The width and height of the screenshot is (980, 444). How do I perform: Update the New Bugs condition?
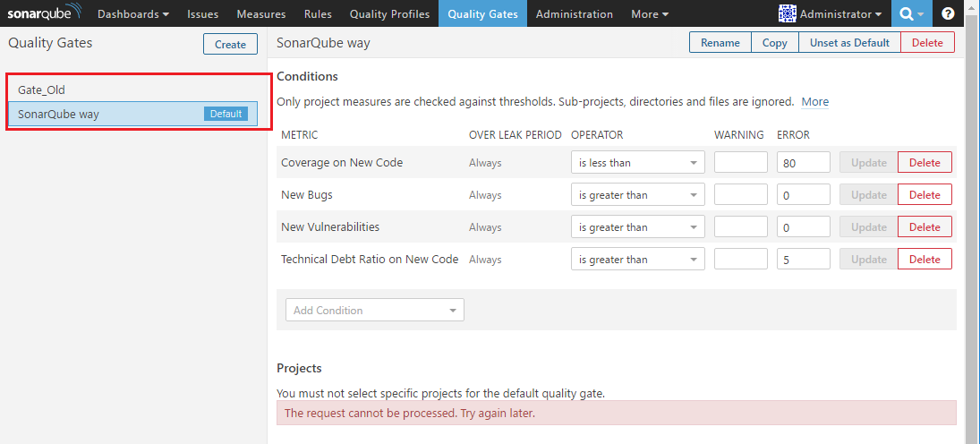(869, 194)
